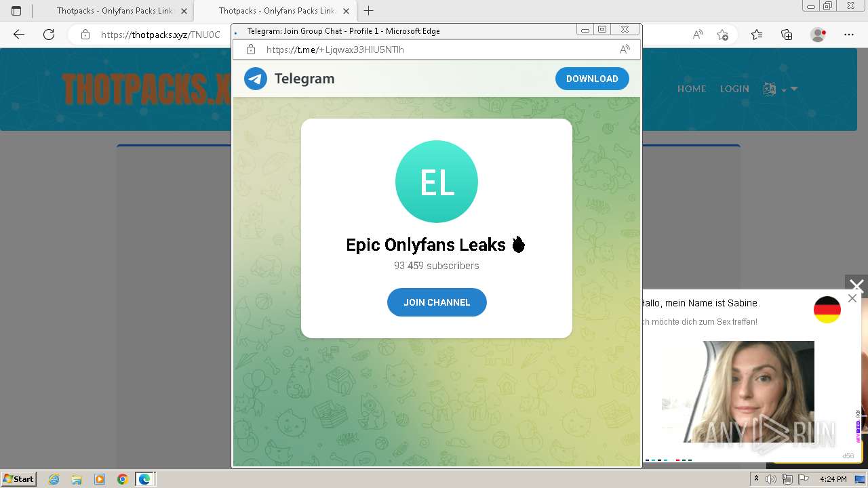Click the Microsoft Edge taskbar icon
This screenshot has height=488, width=868.
coord(144,479)
